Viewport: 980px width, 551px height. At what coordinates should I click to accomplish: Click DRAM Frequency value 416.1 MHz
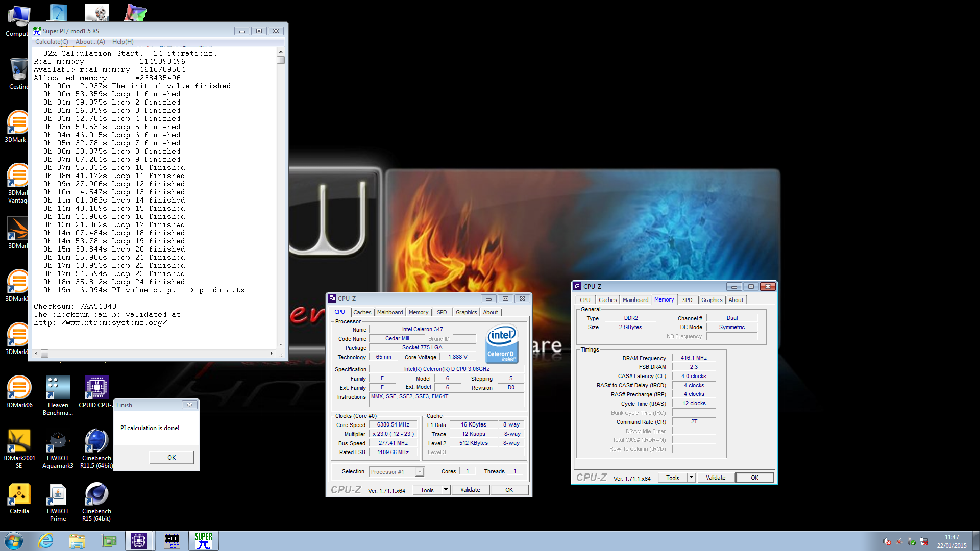click(x=694, y=358)
